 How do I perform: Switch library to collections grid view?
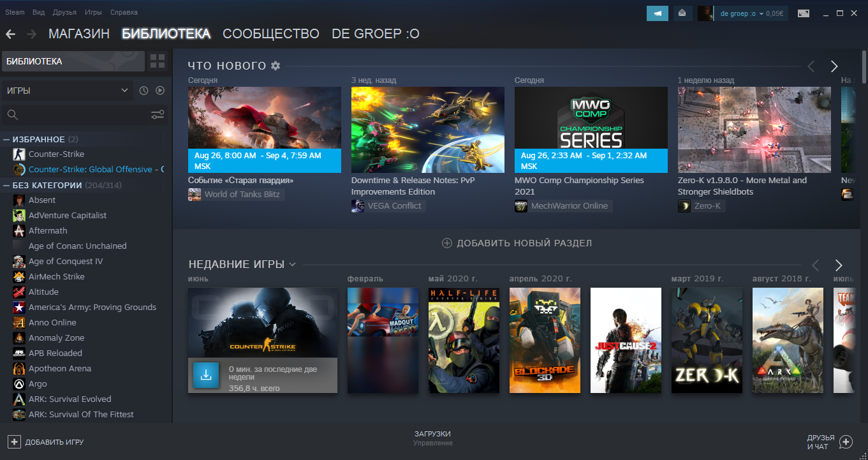click(x=157, y=61)
